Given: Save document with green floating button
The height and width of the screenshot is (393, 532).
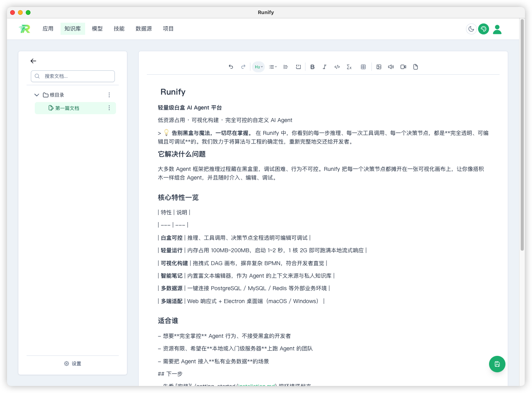Looking at the screenshot, I should 497,364.
